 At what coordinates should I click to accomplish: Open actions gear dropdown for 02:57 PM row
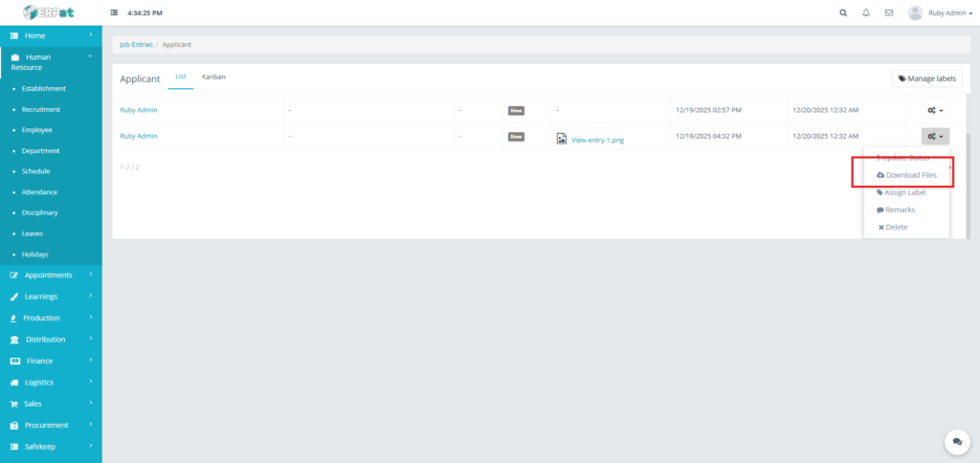pyautogui.click(x=935, y=111)
